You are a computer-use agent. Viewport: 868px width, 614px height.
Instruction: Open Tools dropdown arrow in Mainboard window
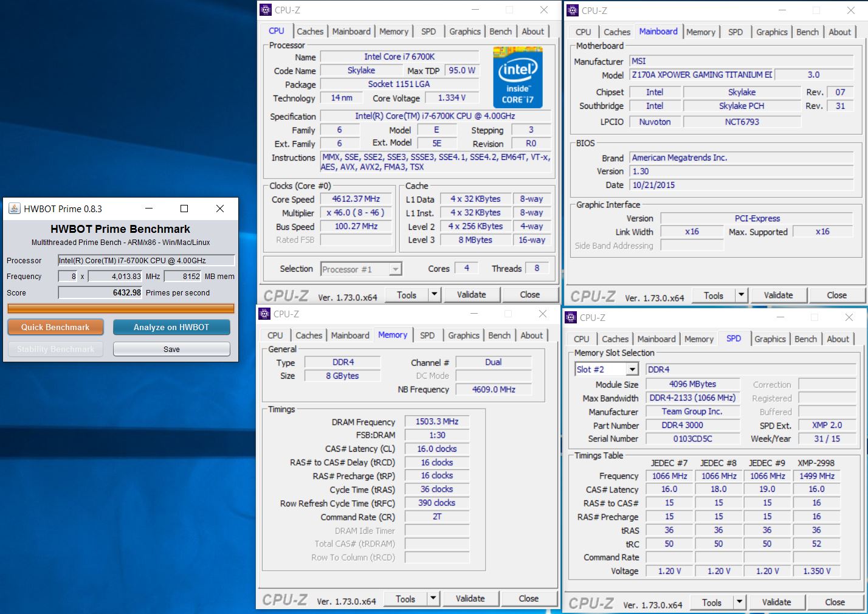click(x=741, y=295)
